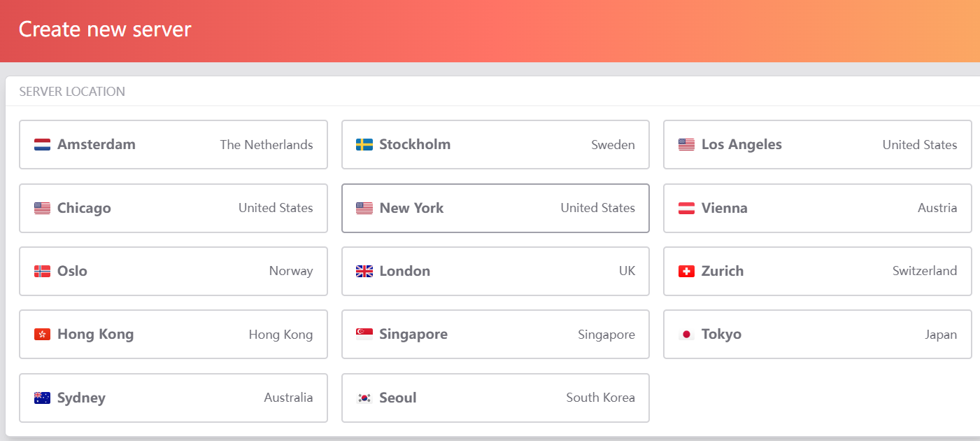This screenshot has width=980, height=441.
Task: Click the 'Create new server' page title
Action: click(x=105, y=29)
